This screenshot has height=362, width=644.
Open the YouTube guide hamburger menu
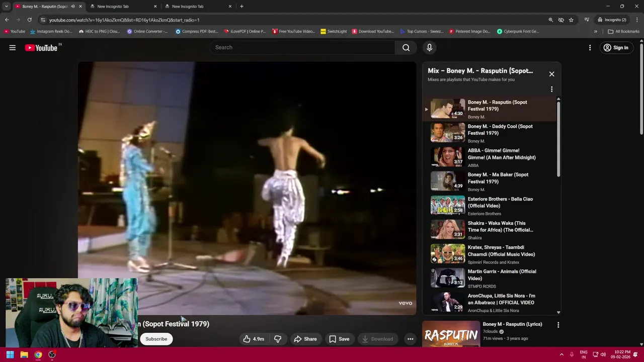pos(13,48)
